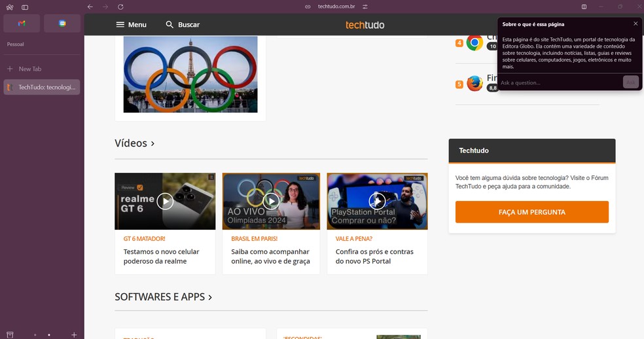The image size is (644, 339).
Task: Click the VALE A PENA? label
Action: (354, 239)
